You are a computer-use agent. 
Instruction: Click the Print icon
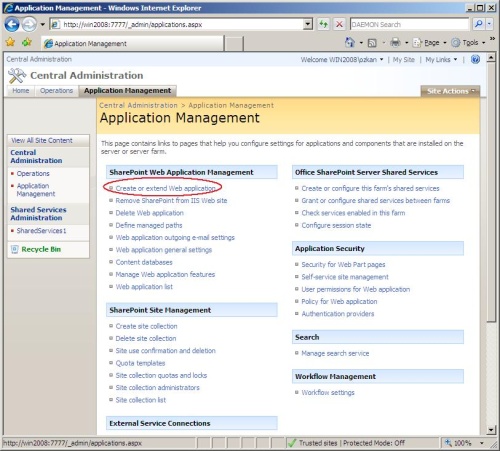pos(395,42)
